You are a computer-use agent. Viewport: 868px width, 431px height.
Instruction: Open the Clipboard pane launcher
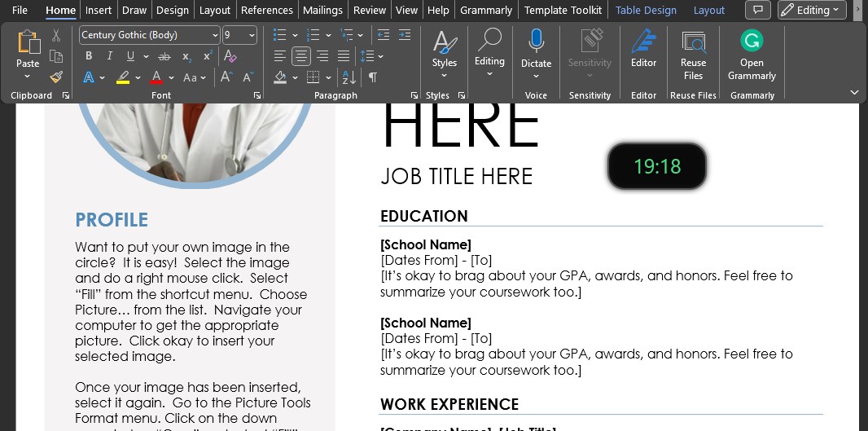point(66,96)
